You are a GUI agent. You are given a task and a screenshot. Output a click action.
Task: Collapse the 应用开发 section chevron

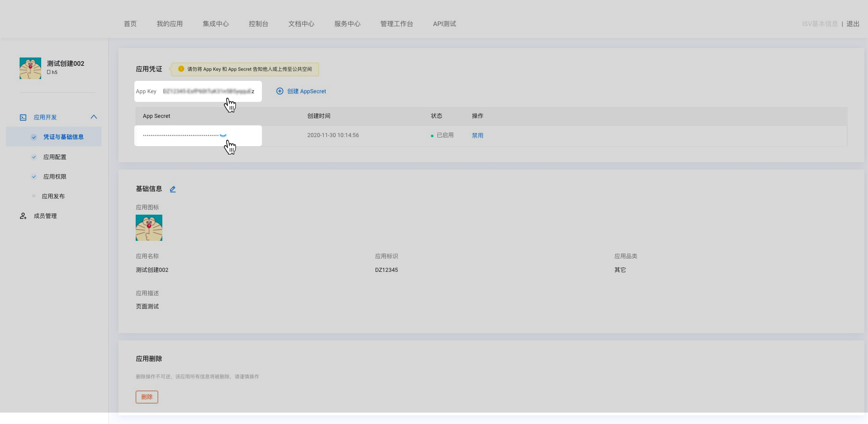pos(94,117)
